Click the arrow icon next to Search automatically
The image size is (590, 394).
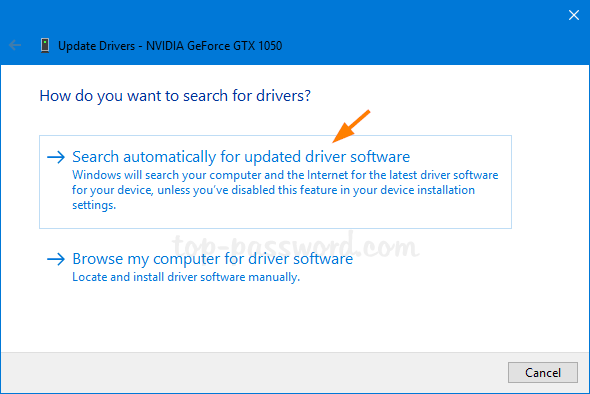point(56,157)
